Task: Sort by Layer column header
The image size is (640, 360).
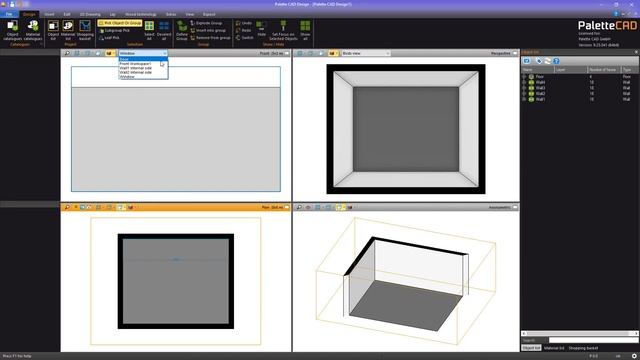Action: (x=571, y=70)
